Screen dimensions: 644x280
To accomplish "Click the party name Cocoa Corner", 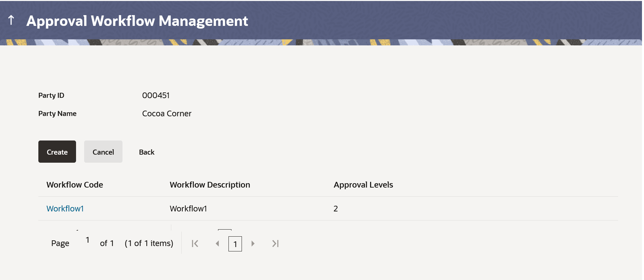I will 167,114.
